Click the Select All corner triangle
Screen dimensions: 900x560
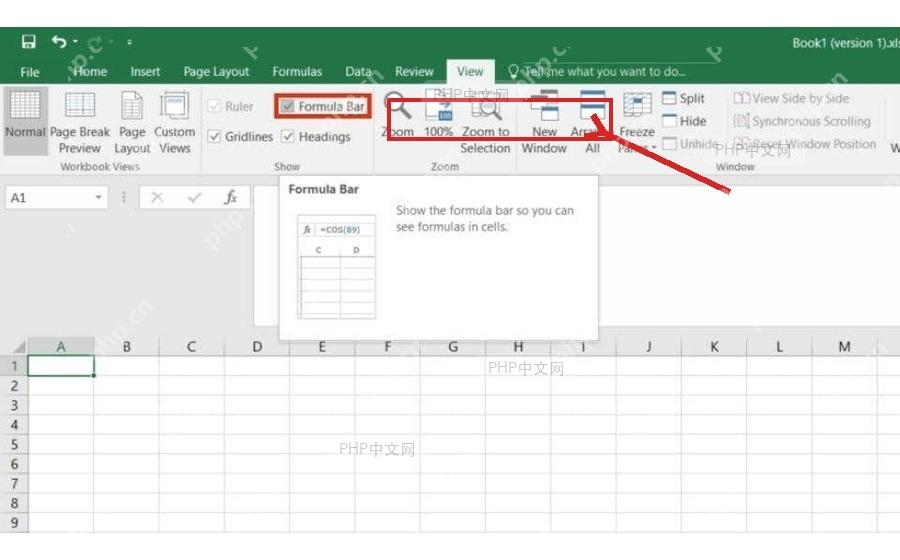tap(19, 347)
